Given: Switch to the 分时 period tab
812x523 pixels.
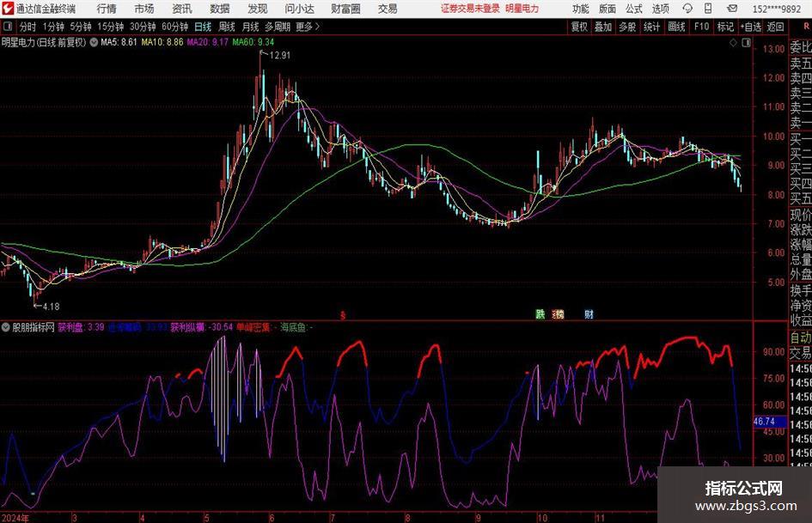Looking at the screenshot, I should [27, 27].
